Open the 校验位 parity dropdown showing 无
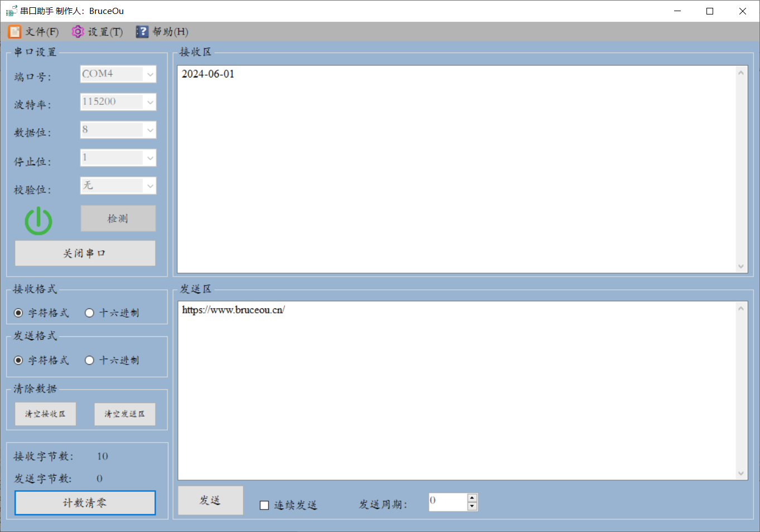The width and height of the screenshot is (760, 532). [118, 186]
